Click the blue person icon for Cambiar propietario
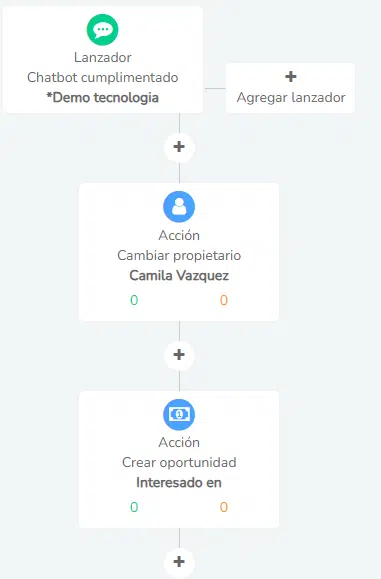The height and width of the screenshot is (579, 381). (x=179, y=207)
